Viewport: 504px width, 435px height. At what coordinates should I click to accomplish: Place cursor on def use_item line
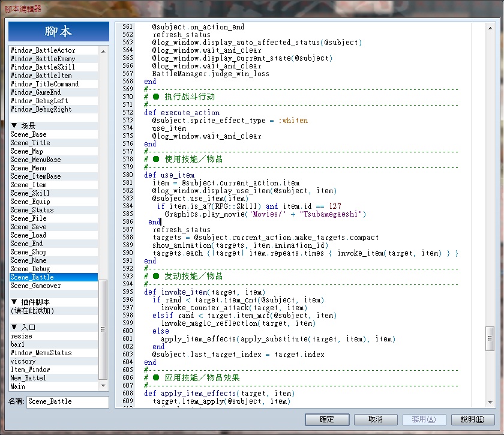[x=169, y=175]
